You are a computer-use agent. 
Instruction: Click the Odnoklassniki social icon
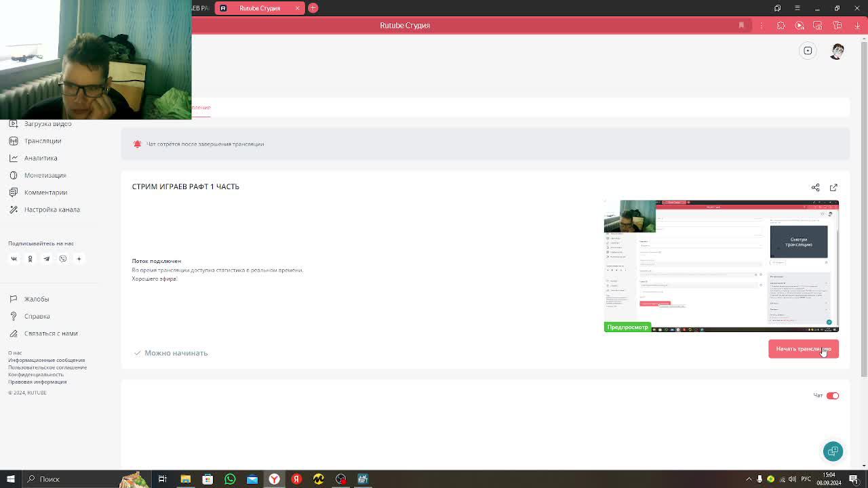click(x=30, y=258)
